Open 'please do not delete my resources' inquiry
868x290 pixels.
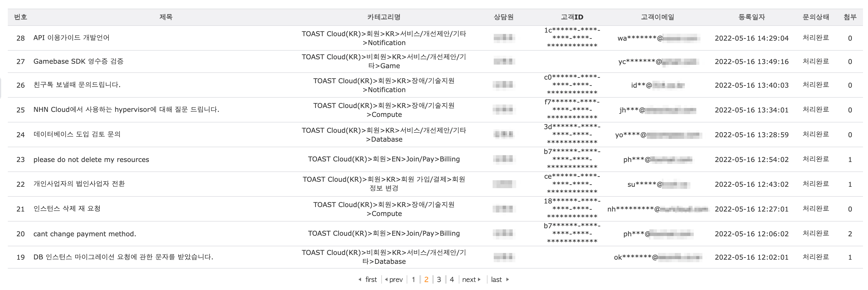click(x=91, y=159)
